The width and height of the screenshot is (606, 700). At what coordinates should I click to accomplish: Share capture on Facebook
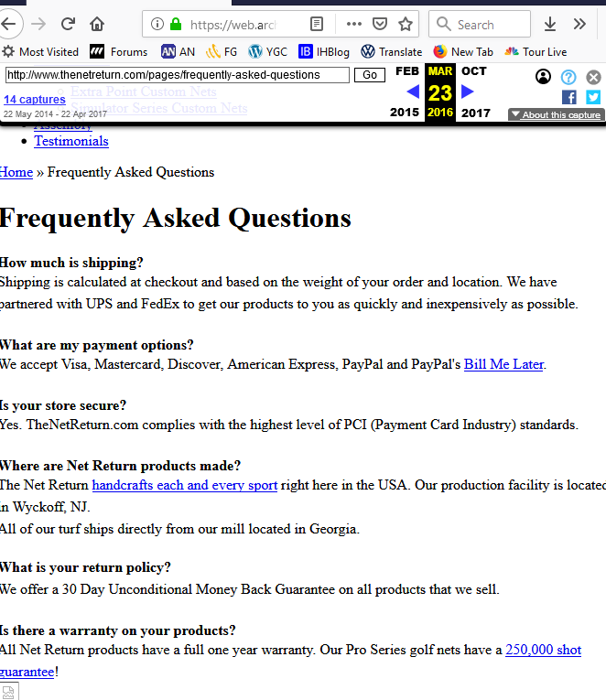pos(569,97)
